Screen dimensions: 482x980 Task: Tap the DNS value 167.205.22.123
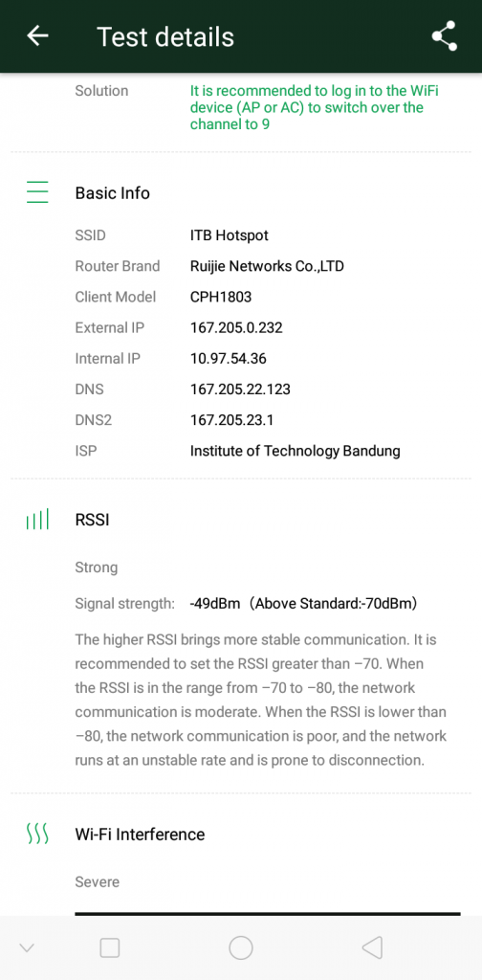tap(240, 390)
